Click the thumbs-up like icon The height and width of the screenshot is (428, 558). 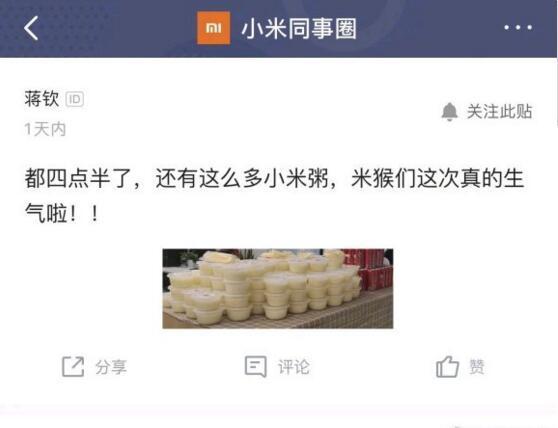tap(447, 366)
